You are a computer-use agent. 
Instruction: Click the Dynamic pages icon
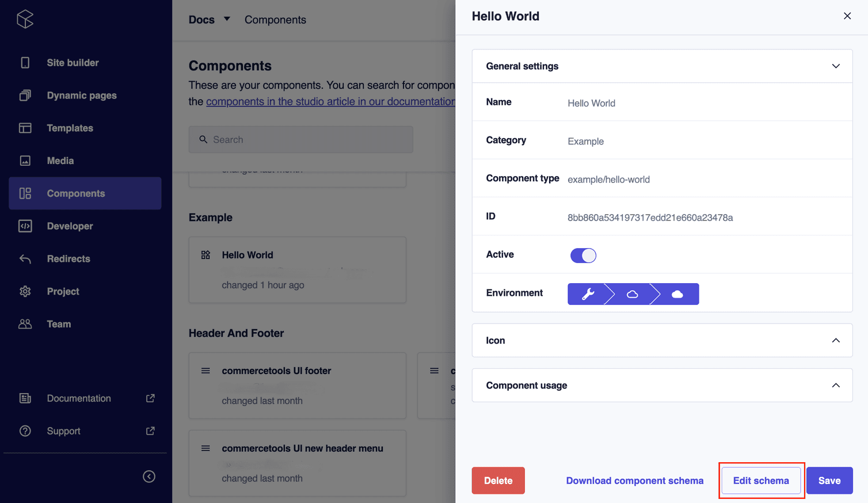tap(25, 96)
